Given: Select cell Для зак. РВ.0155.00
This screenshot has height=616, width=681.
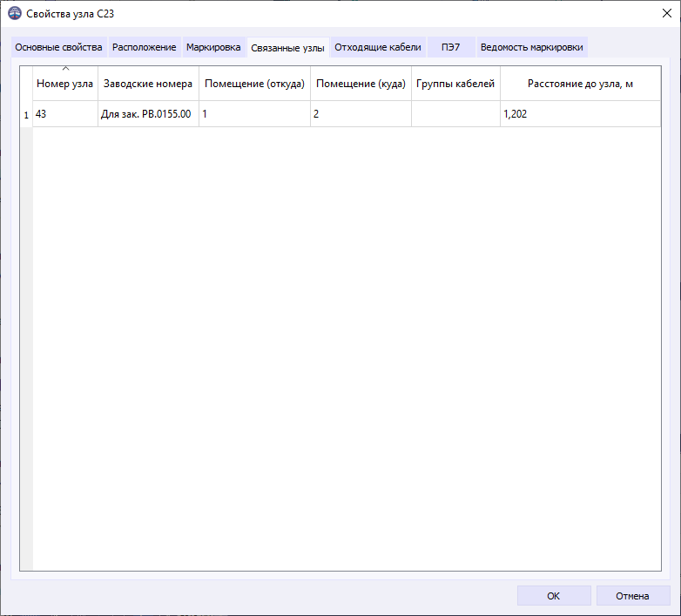Looking at the screenshot, I should (x=148, y=114).
